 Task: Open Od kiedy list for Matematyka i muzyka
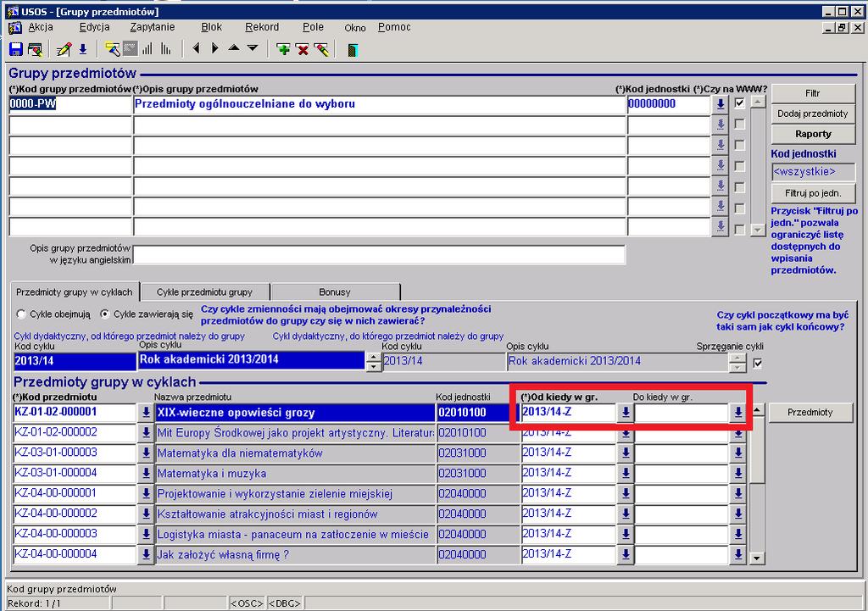[626, 474]
